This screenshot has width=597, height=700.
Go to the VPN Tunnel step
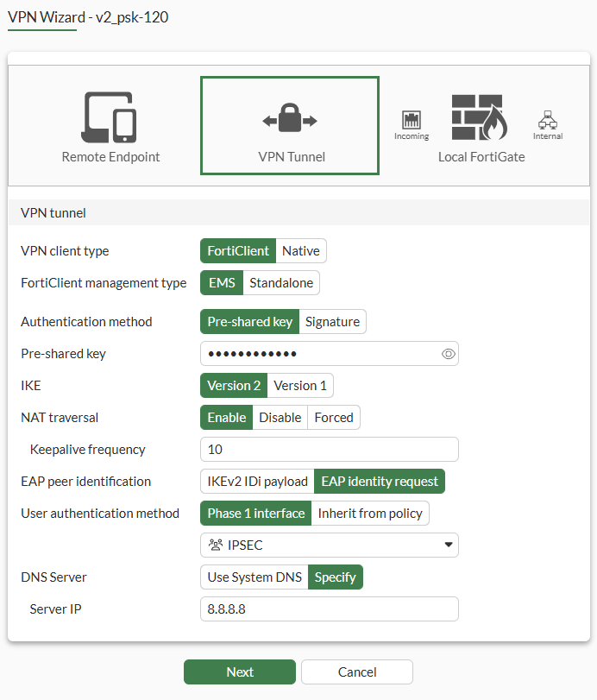pyautogui.click(x=290, y=126)
